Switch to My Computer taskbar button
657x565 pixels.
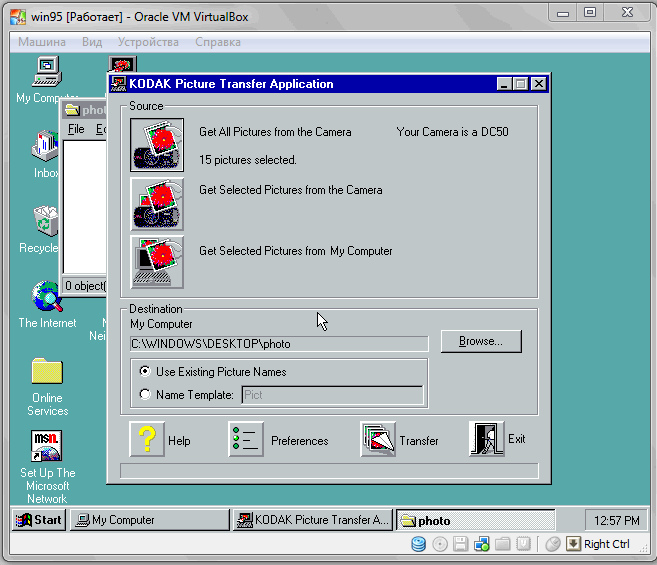[x=150, y=520]
